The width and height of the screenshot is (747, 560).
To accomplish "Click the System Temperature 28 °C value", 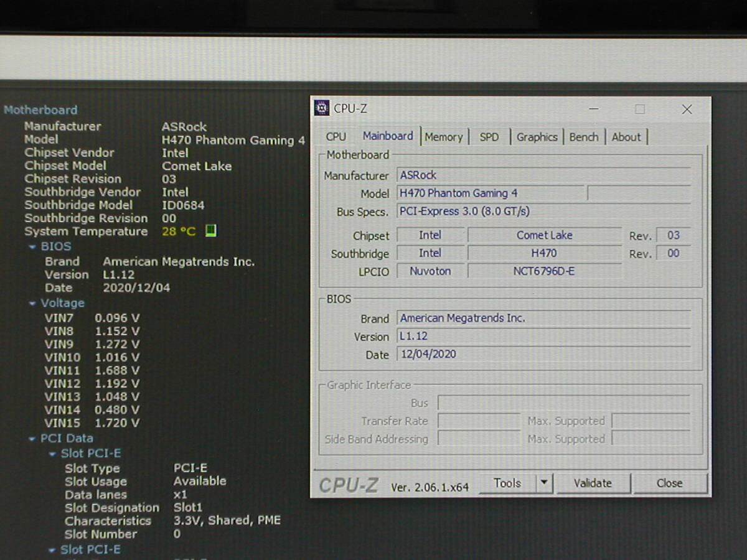I will (179, 231).
